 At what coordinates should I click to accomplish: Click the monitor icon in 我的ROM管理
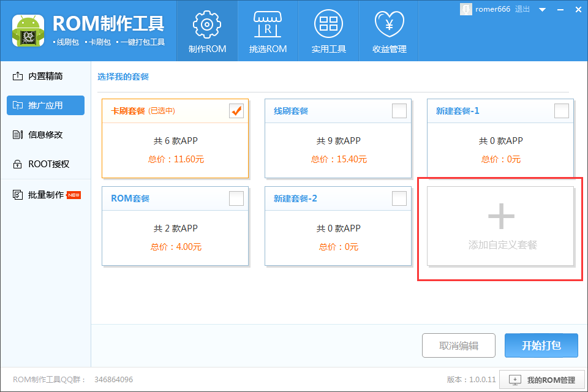pos(515,380)
